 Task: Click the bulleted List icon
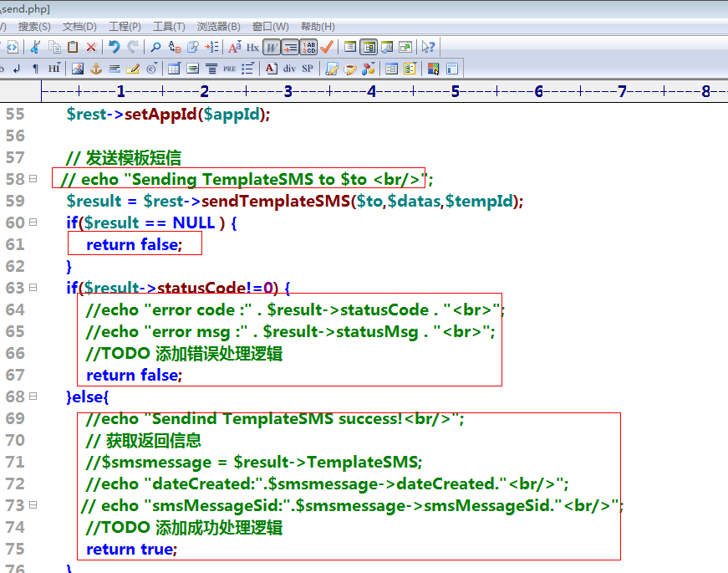(247, 69)
